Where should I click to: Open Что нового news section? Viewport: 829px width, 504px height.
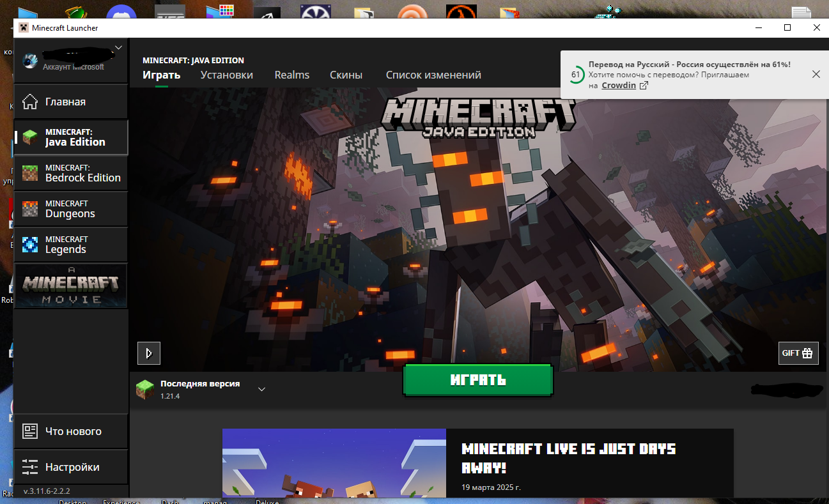(71, 431)
